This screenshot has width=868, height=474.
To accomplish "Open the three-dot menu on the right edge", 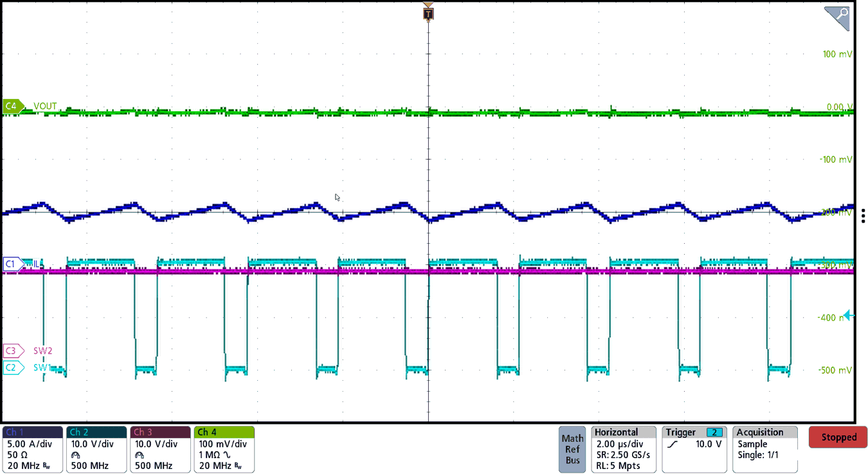I will tap(863, 216).
